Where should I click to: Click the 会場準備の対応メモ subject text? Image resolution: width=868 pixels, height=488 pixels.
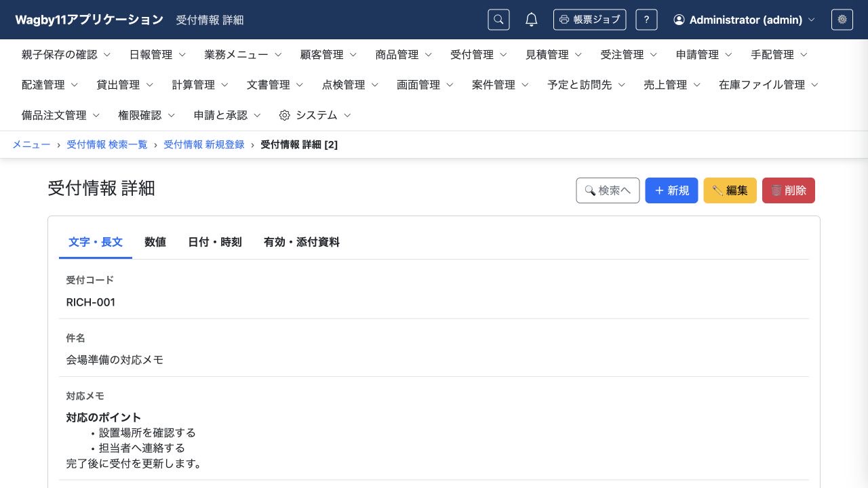(115, 360)
